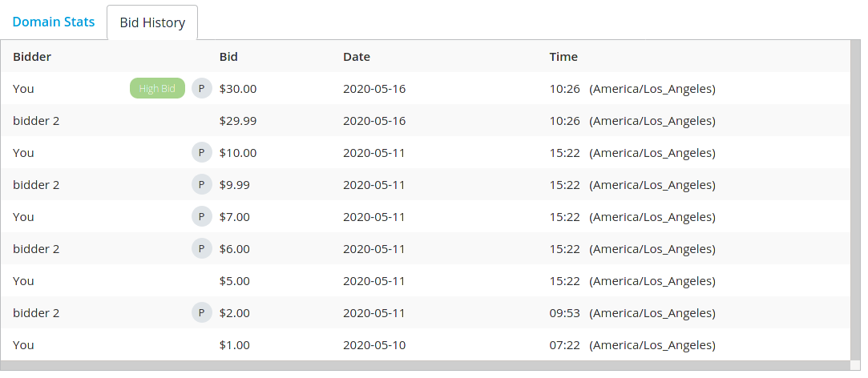Click the 09:53 time entry
The width and height of the screenshot is (868, 378).
[x=565, y=312]
